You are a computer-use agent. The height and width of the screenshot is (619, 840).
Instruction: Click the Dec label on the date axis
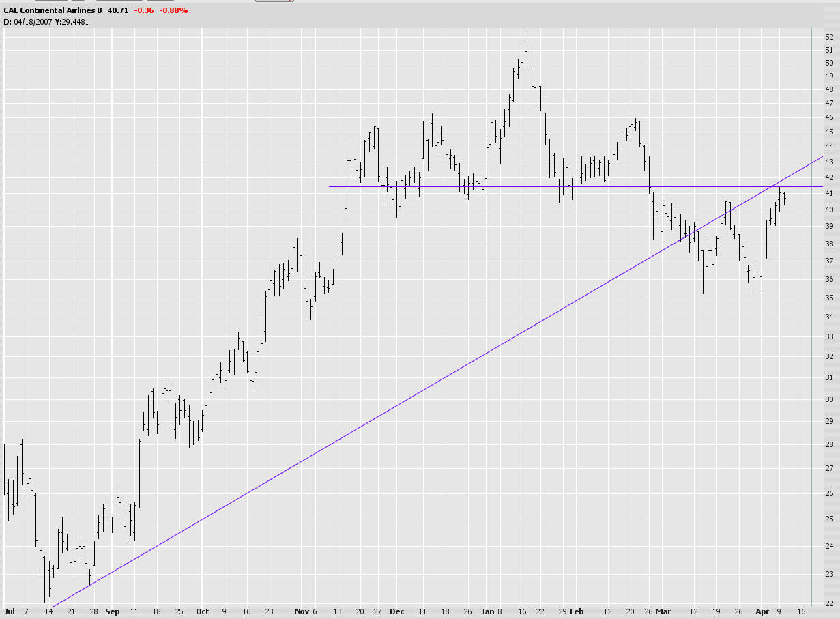tap(397, 611)
